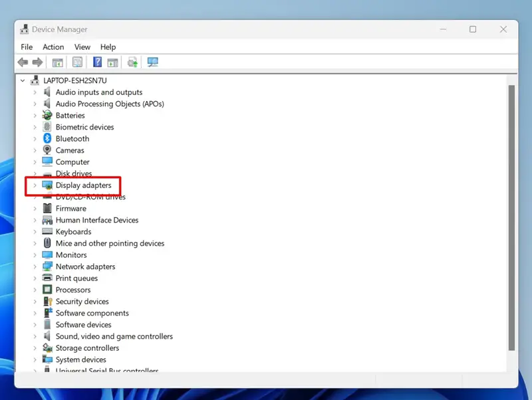Open the File menu
Screen dimensions: 532x400
coord(27,47)
